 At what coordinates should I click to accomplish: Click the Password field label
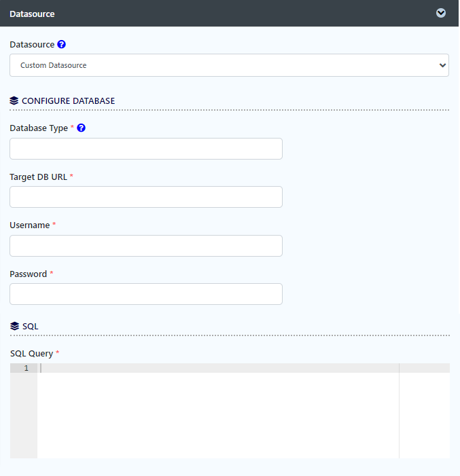(29, 274)
